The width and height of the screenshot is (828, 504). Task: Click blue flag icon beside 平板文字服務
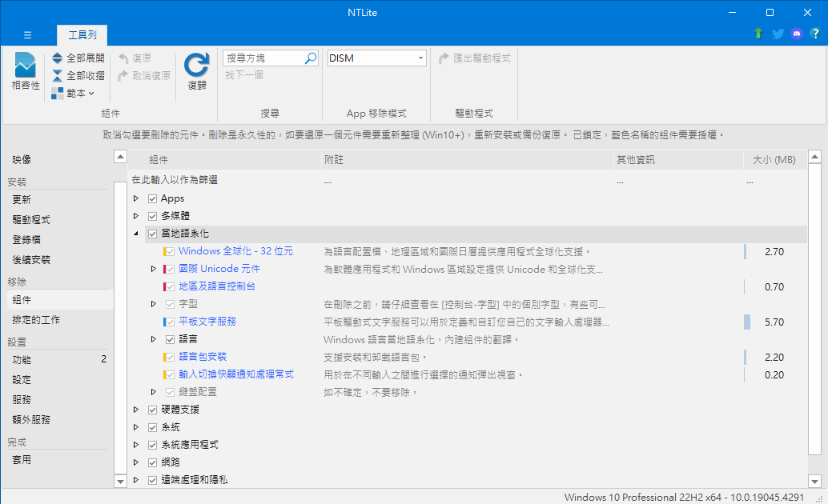tap(165, 322)
